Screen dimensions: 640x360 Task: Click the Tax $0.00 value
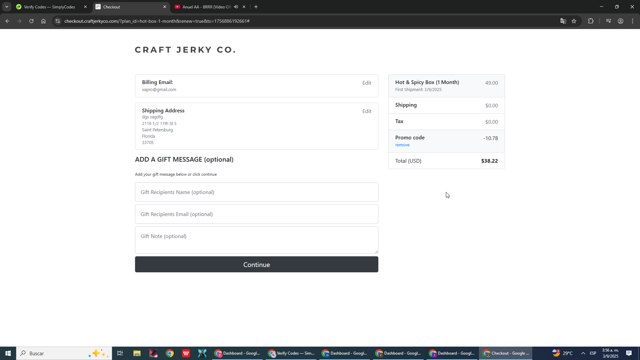491,122
